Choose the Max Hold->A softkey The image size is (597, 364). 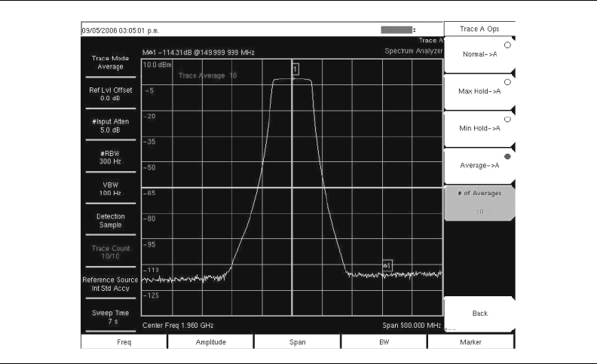coord(479,91)
